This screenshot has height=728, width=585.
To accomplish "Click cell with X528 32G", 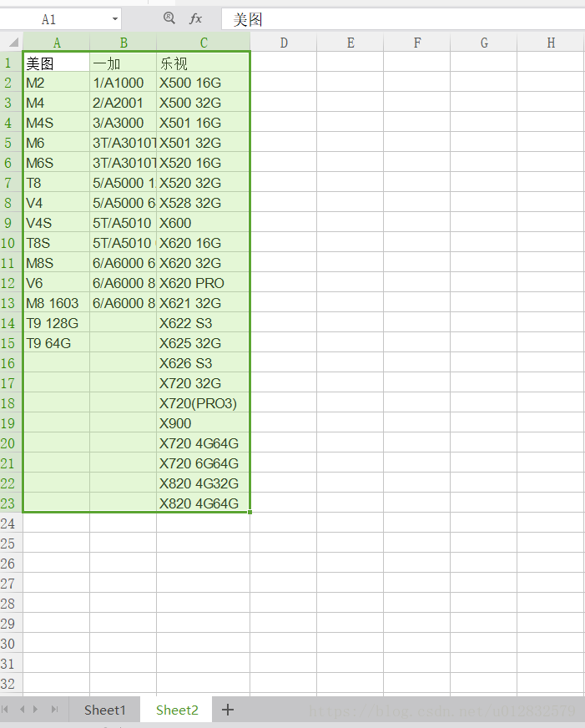I will 203,203.
